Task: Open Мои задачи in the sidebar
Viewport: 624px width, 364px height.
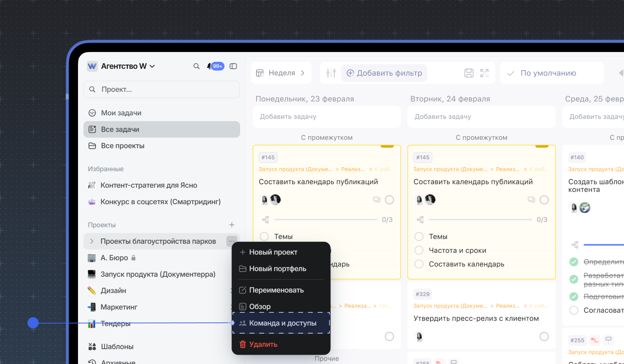Action: click(x=121, y=113)
